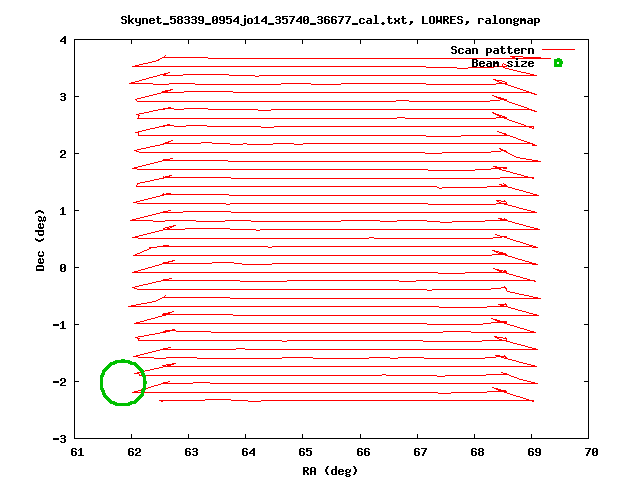The image size is (640, 480).
Task: Click the 'Beam size' legend label
Action: click(x=503, y=63)
